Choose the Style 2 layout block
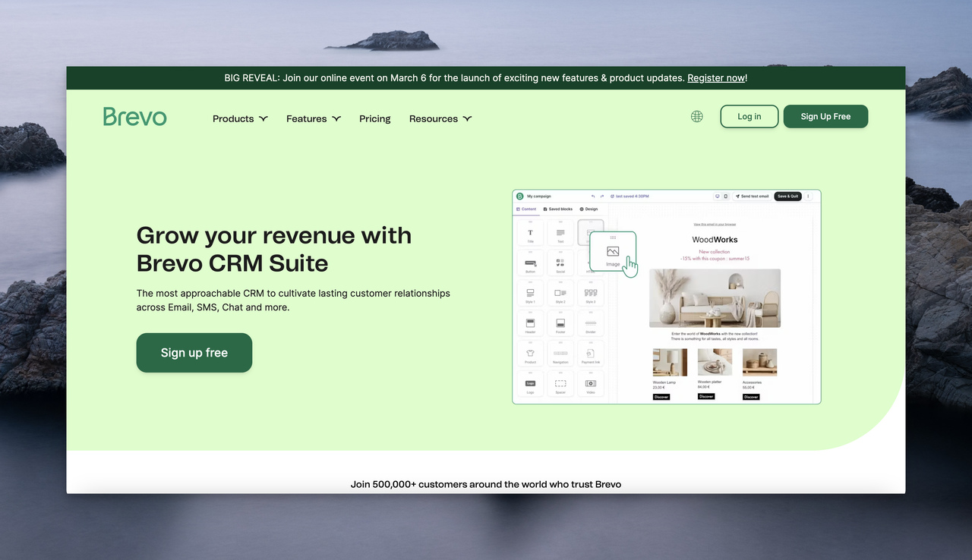Image resolution: width=972 pixels, height=560 pixels. click(x=560, y=293)
